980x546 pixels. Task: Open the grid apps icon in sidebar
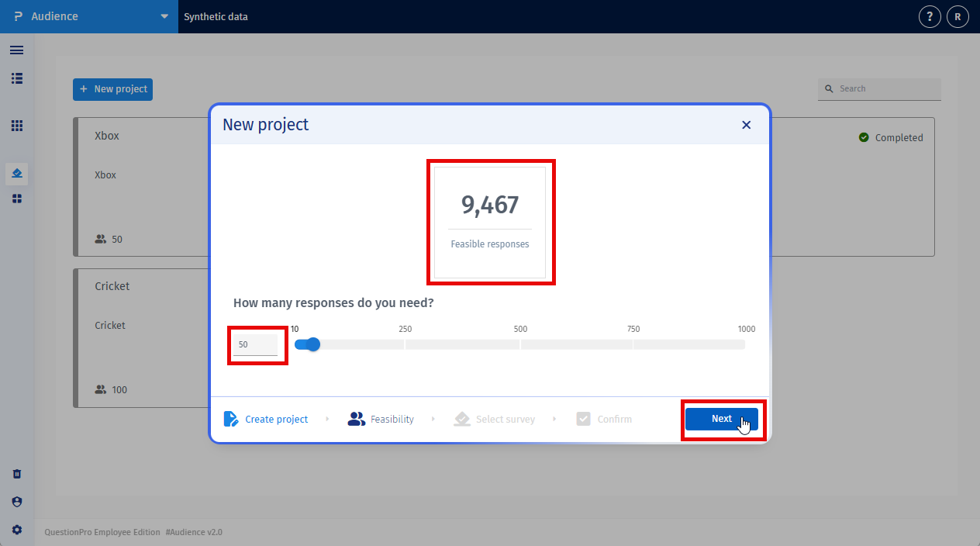[16, 126]
